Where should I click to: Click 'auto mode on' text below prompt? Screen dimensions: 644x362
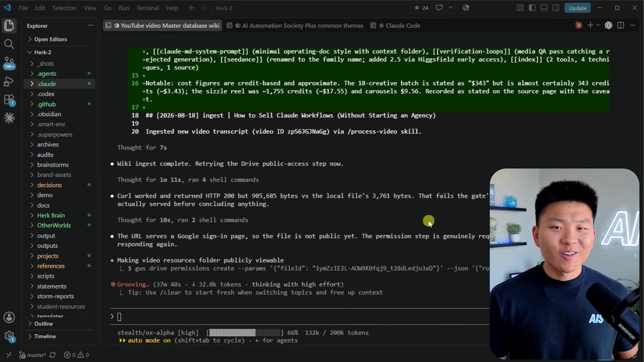click(x=149, y=341)
